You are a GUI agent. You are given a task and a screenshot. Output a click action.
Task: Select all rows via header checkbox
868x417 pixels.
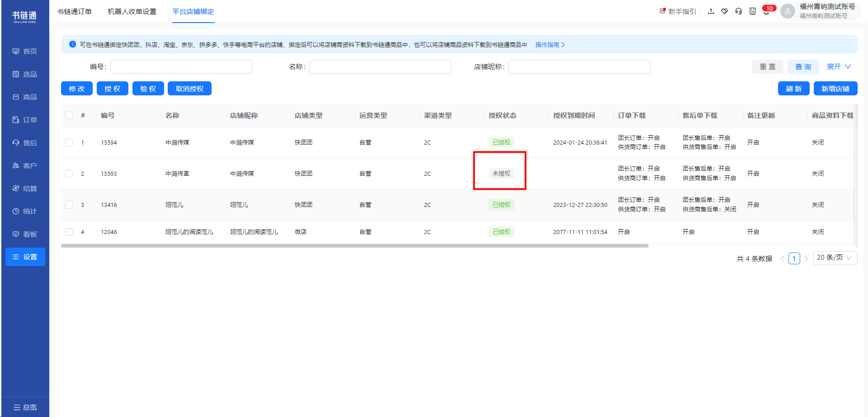(69, 115)
